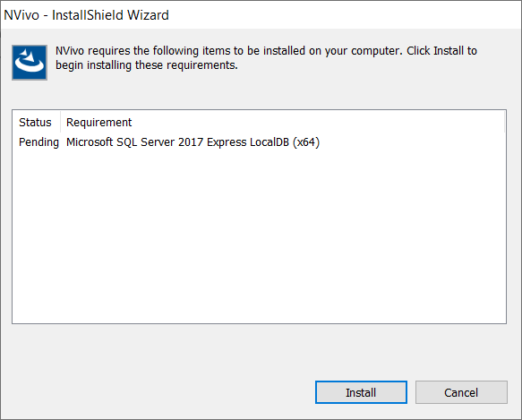Click the word InstallShield in the title bar
This screenshot has width=522, height=420.
coord(88,15)
